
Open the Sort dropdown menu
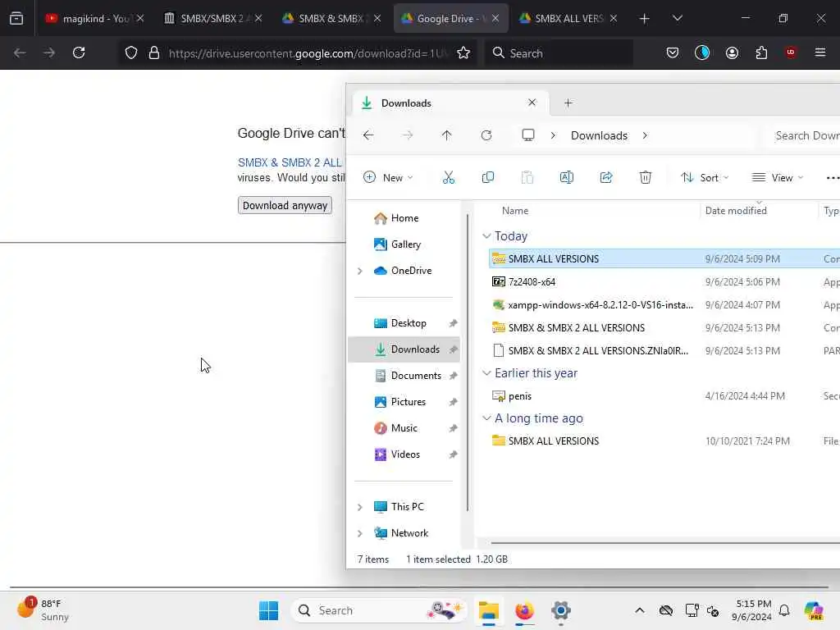(705, 177)
